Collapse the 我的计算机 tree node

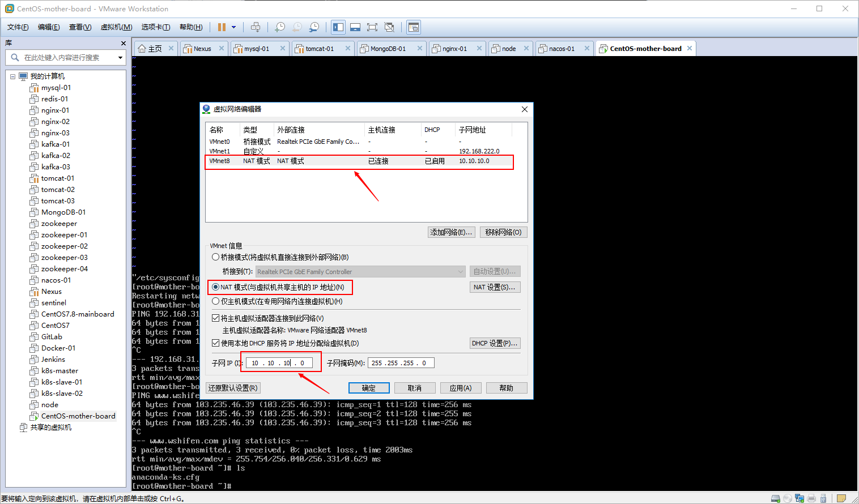click(x=12, y=76)
